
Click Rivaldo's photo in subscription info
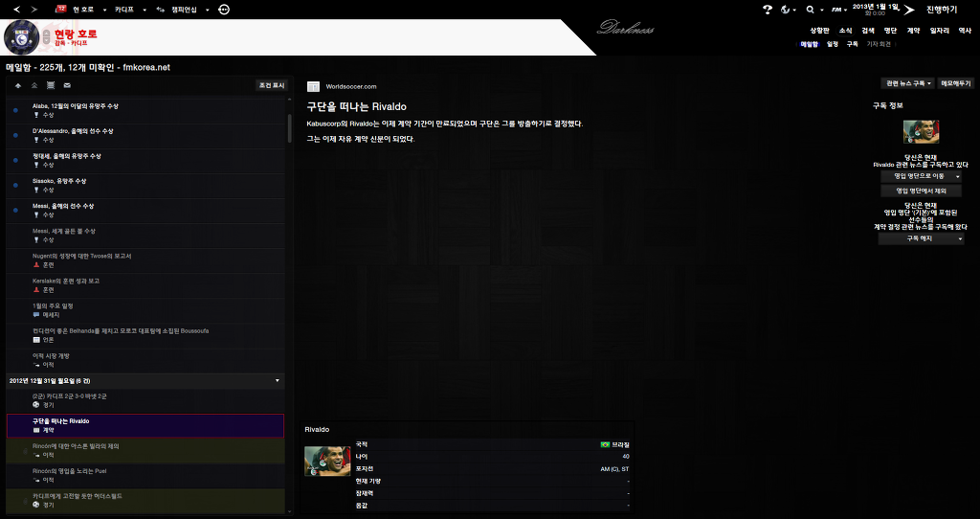(922, 132)
